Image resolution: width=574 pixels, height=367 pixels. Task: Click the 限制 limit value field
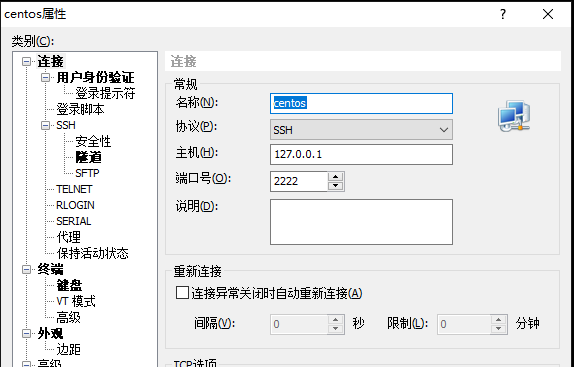(x=464, y=324)
